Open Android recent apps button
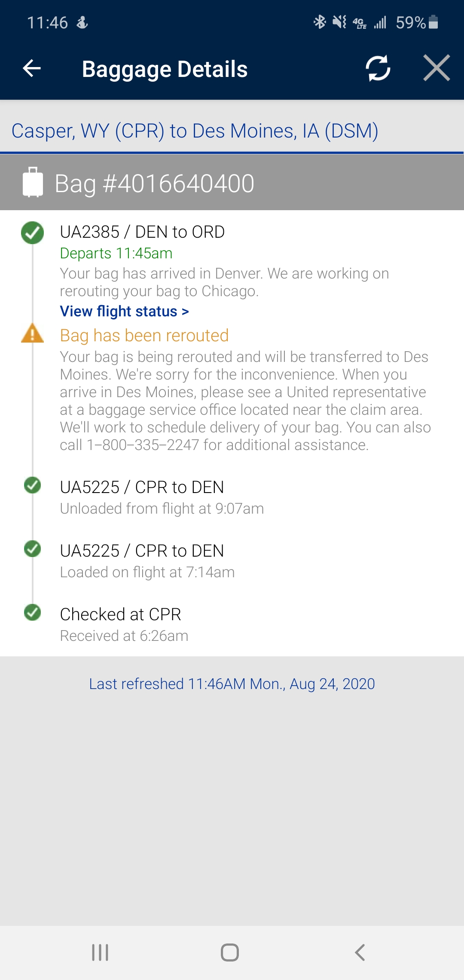 (x=100, y=952)
